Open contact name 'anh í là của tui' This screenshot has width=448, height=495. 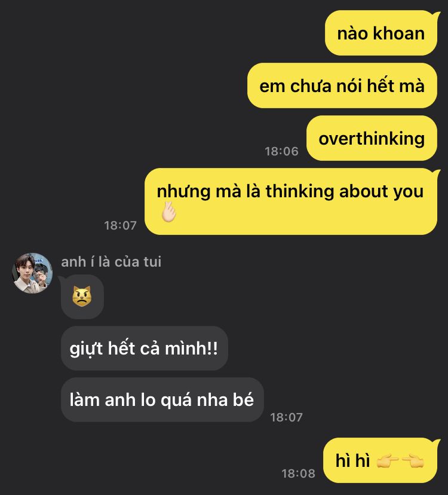[x=111, y=262]
